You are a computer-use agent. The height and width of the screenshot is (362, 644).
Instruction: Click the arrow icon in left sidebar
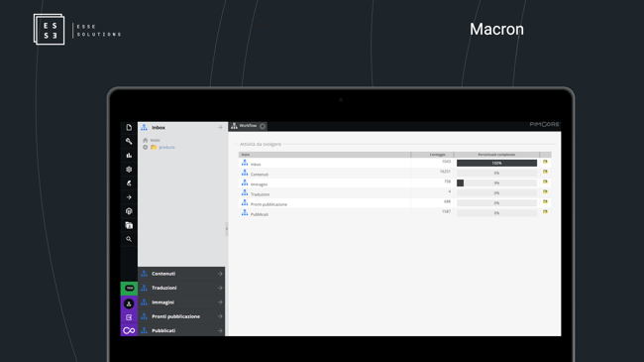pos(129,197)
